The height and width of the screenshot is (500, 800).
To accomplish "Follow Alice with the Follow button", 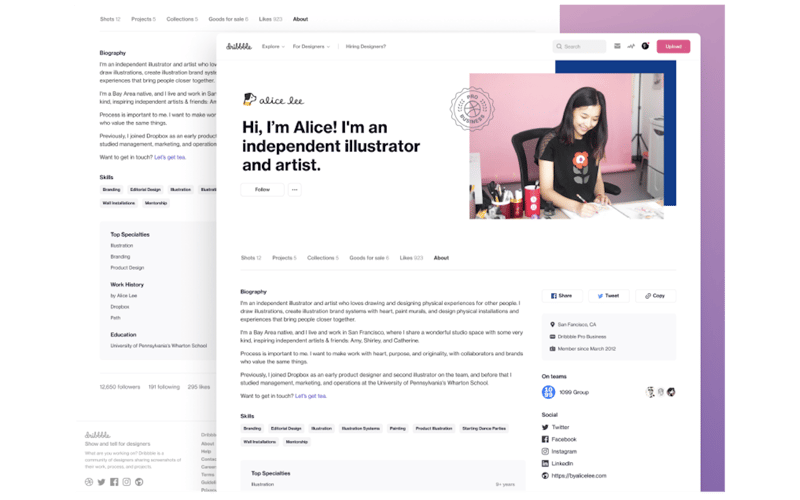I will (262, 189).
